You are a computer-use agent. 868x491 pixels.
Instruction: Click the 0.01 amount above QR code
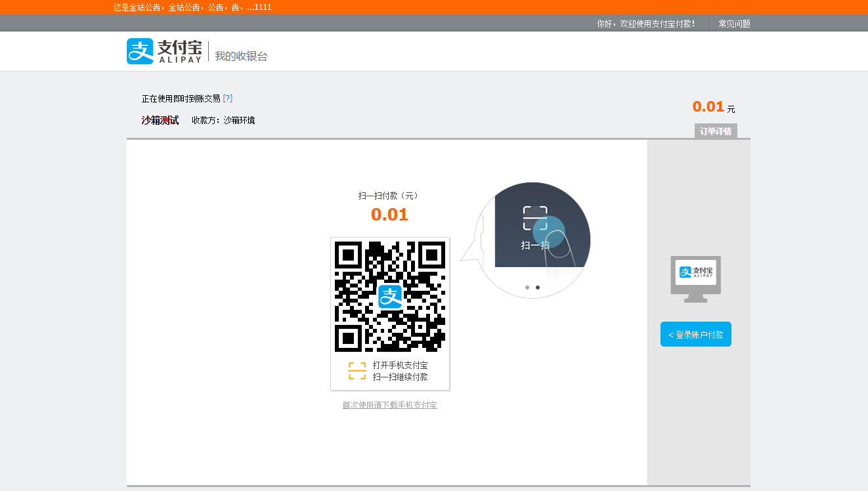tap(389, 215)
